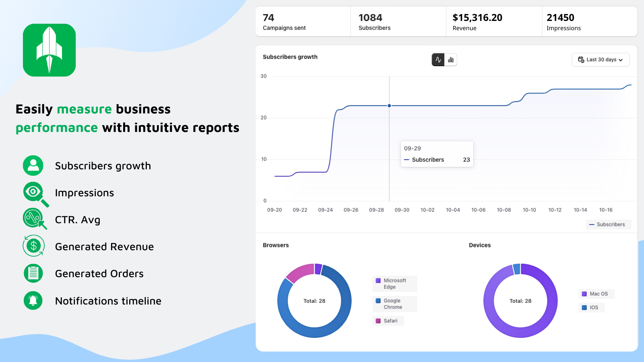Open the Last 30 days dropdown
The height and width of the screenshot is (362, 644).
click(x=601, y=60)
